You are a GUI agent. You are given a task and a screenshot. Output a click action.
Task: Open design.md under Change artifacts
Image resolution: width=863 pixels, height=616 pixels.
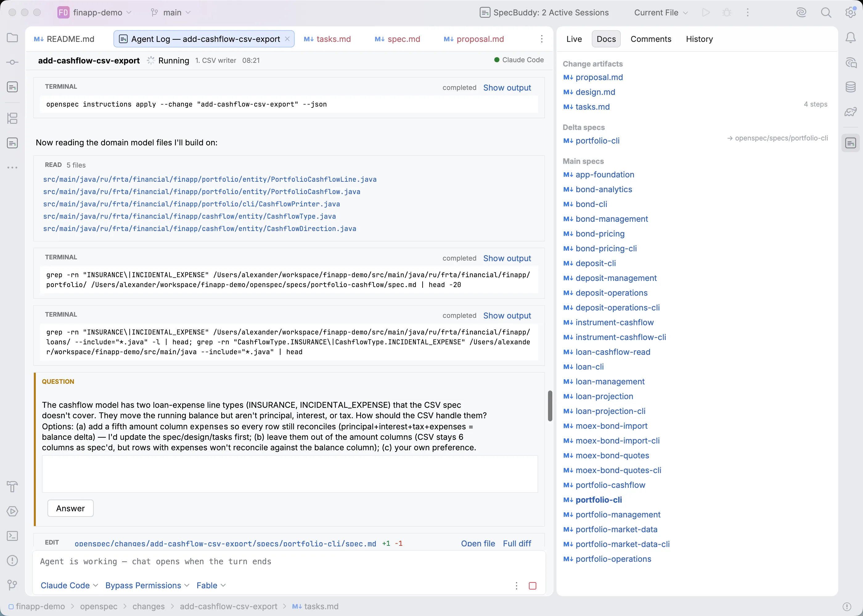tap(595, 92)
